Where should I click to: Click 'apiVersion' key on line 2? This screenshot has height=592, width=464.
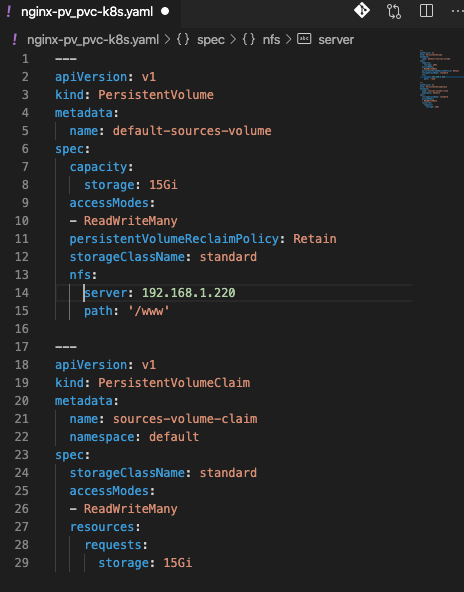(x=91, y=77)
